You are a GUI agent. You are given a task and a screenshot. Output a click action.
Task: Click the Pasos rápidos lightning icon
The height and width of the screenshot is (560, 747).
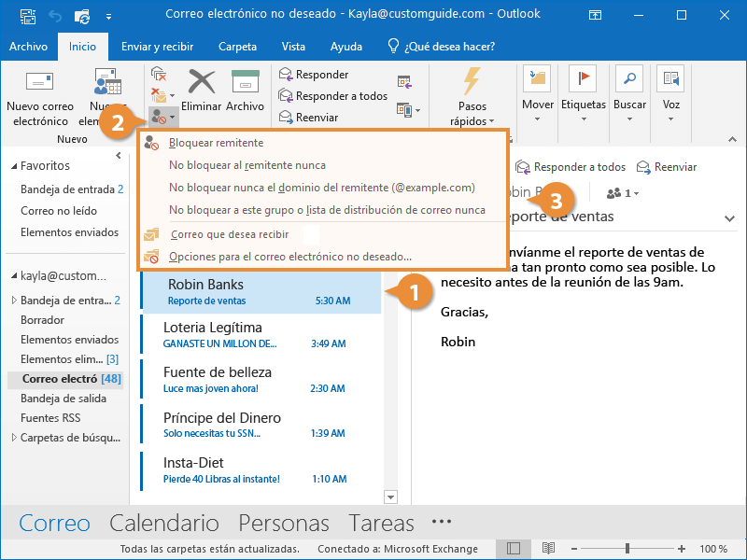coord(472,81)
